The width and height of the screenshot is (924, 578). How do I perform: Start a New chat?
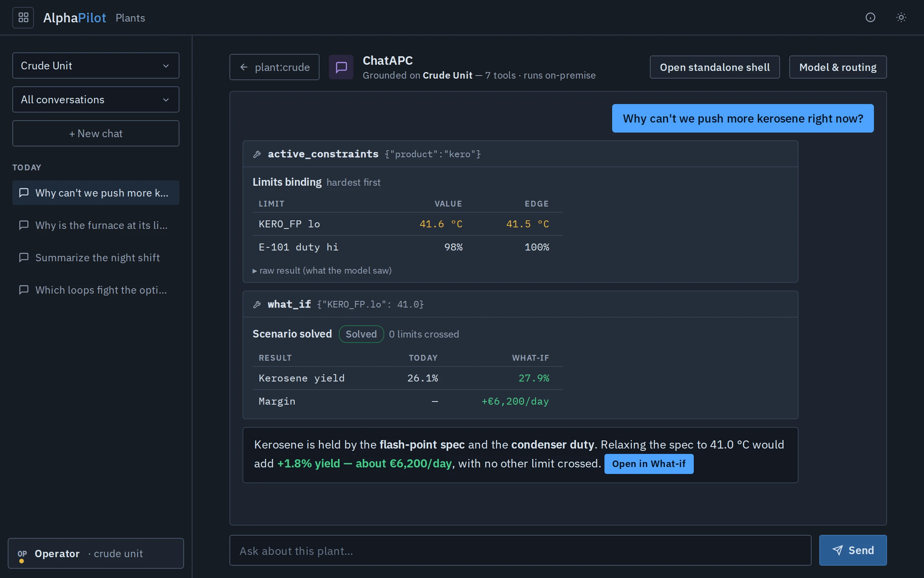(x=96, y=133)
